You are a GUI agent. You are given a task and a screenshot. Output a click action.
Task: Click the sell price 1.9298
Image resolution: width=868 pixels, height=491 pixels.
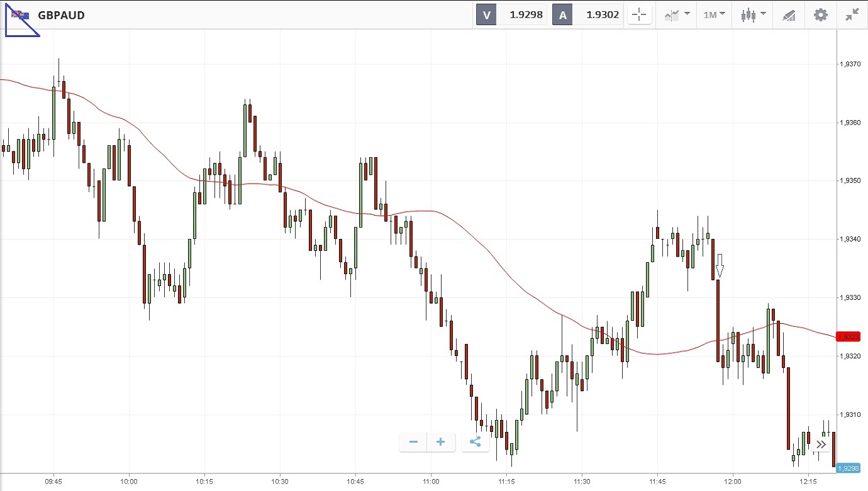coord(526,15)
